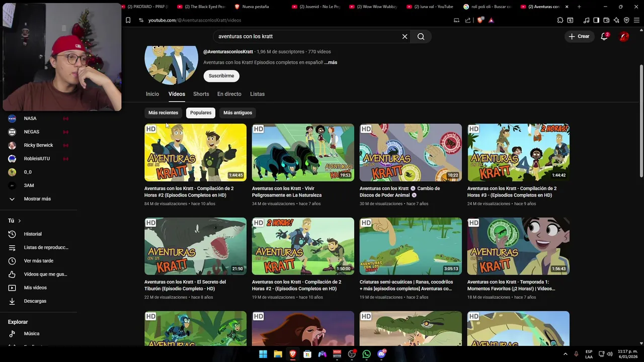Switch to roli poli oli search tab

(487, 7)
